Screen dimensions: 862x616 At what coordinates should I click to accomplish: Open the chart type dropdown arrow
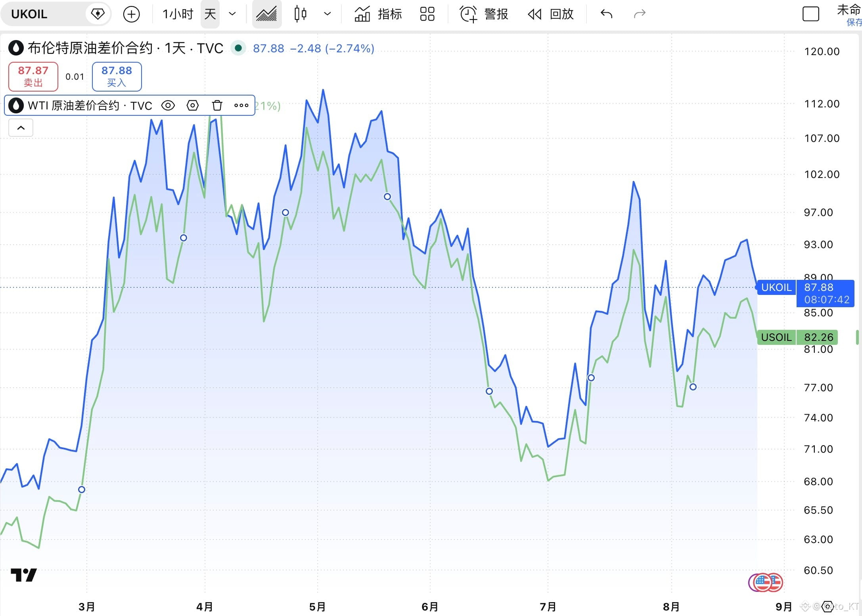tap(328, 14)
